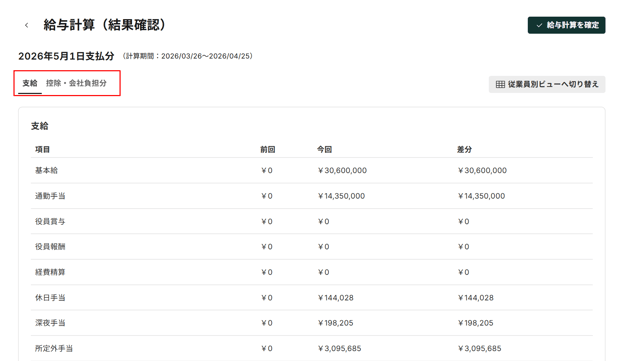Click 前回 value ¥0 in 通勤手当 row
The height and width of the screenshot is (361, 625).
pos(267,196)
